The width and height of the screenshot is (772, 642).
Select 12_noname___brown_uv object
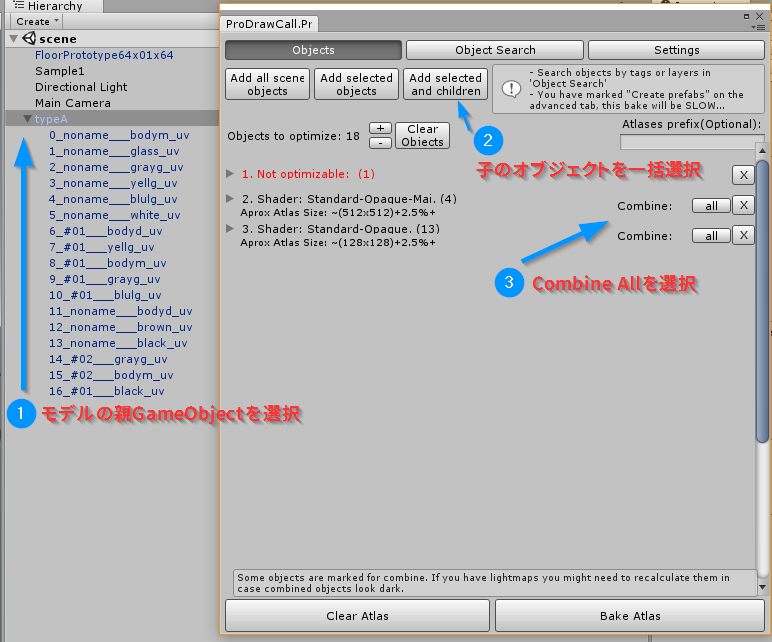point(121,327)
